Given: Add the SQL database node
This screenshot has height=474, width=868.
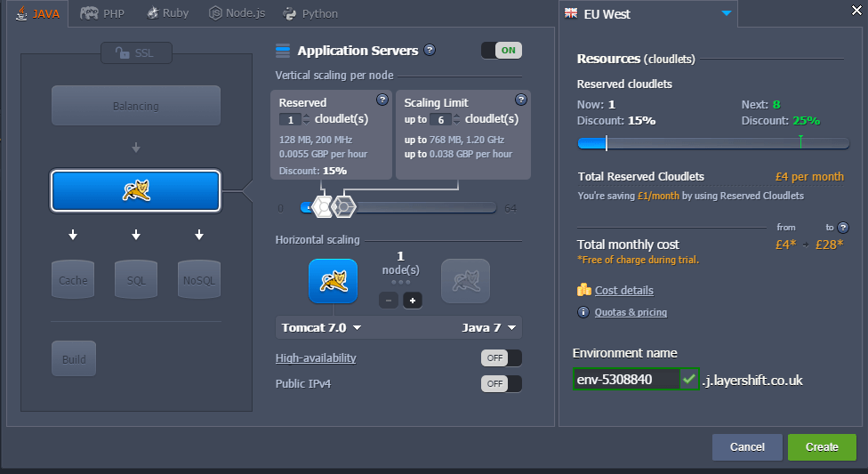Looking at the screenshot, I should [135, 279].
